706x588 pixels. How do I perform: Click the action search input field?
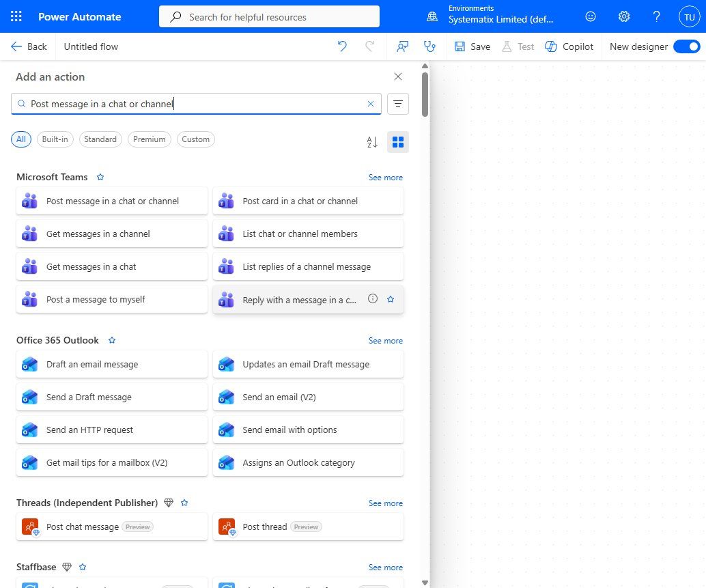click(196, 104)
